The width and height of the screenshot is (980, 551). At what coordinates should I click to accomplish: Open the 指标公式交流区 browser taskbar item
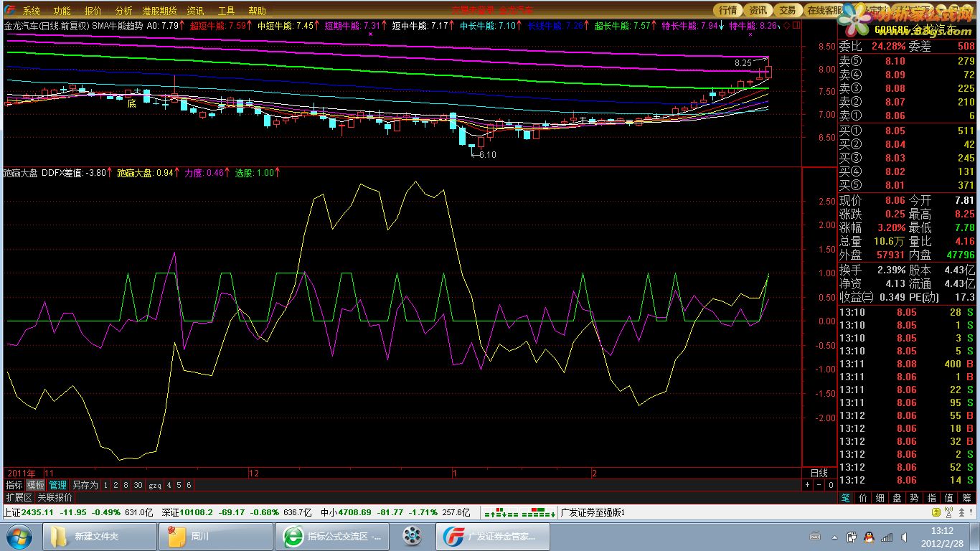332,536
